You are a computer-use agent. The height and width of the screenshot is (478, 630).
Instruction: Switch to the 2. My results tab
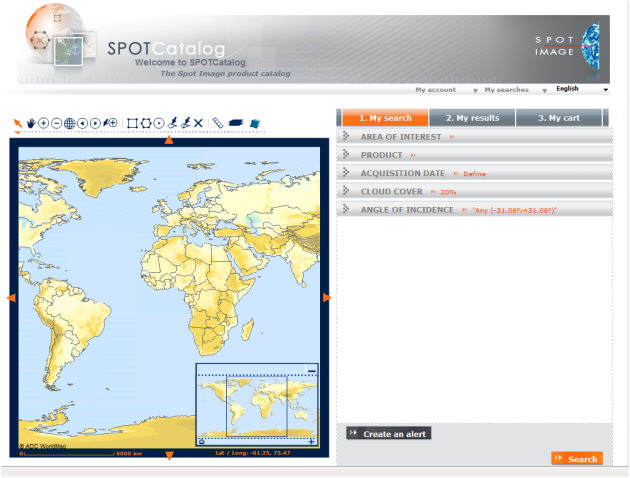[472, 118]
